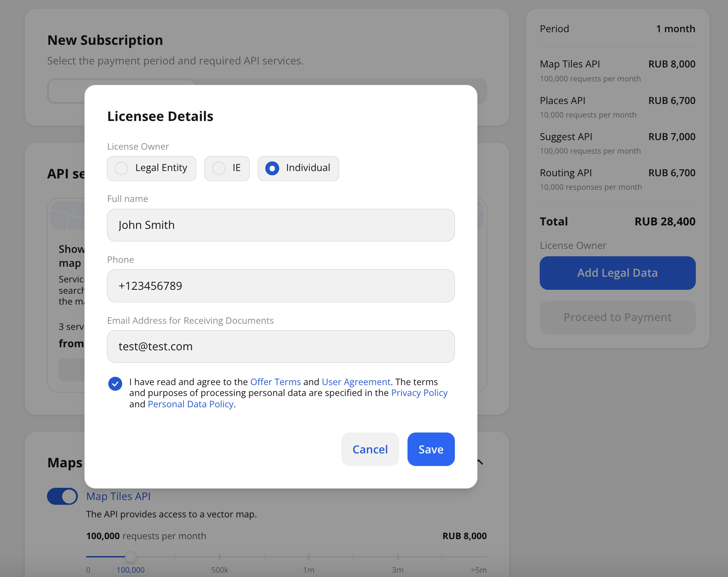Focus the Phone number field
728x577 pixels.
pos(281,286)
